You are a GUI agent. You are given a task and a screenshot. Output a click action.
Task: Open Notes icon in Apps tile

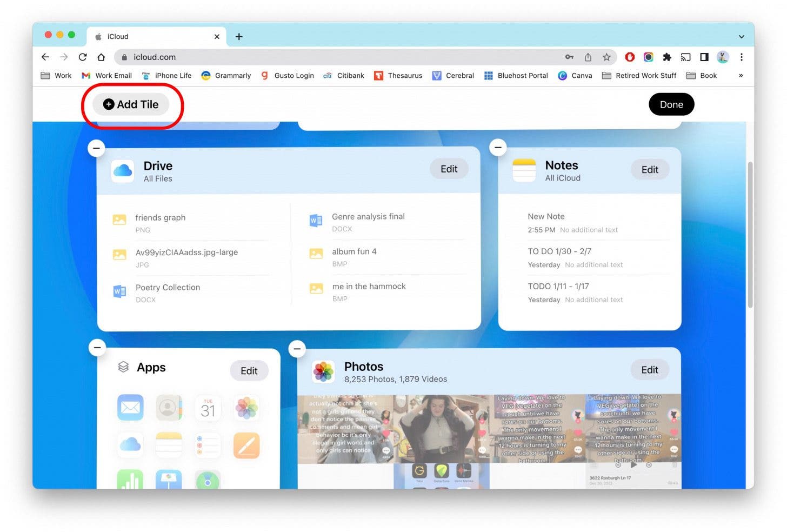pos(169,445)
